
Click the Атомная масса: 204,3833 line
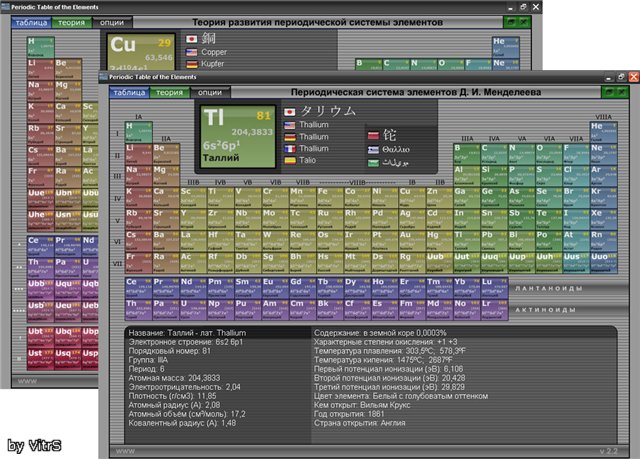click(174, 378)
